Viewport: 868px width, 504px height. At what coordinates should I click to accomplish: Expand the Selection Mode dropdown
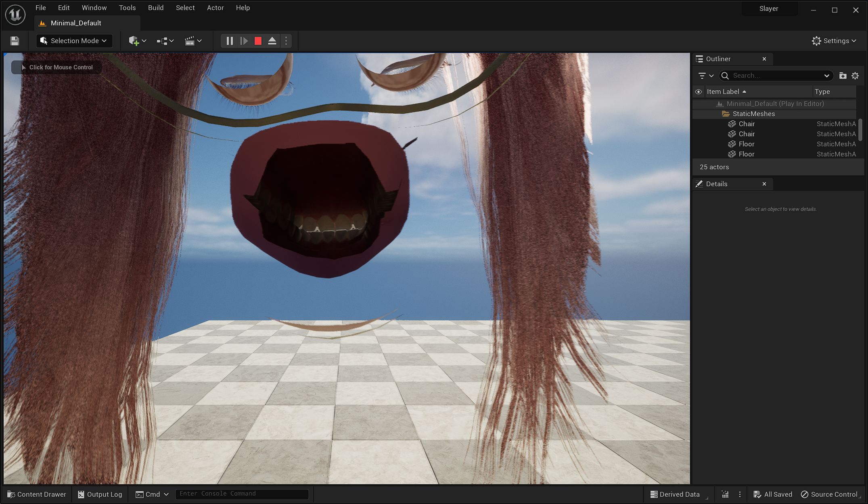coord(74,41)
